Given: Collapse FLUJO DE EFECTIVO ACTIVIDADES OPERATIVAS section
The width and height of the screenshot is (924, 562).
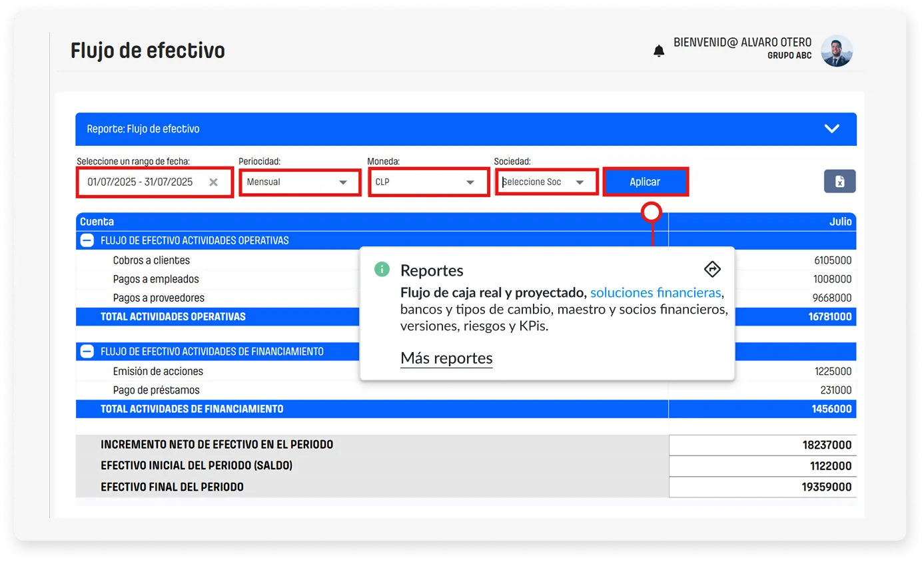Looking at the screenshot, I should click(x=87, y=240).
